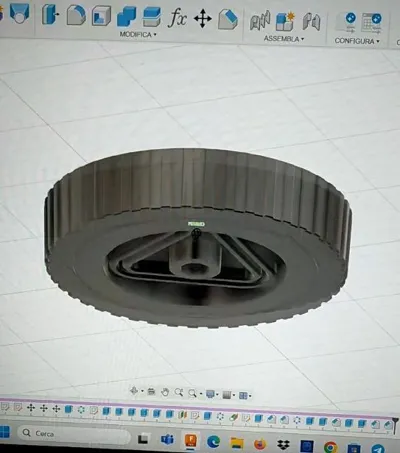Open the ASSEMBLA dropdown menu
The width and height of the screenshot is (400, 453).
point(284,39)
